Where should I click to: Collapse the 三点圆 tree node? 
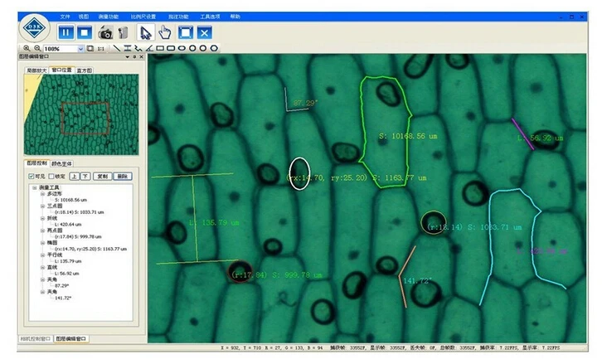click(x=42, y=206)
